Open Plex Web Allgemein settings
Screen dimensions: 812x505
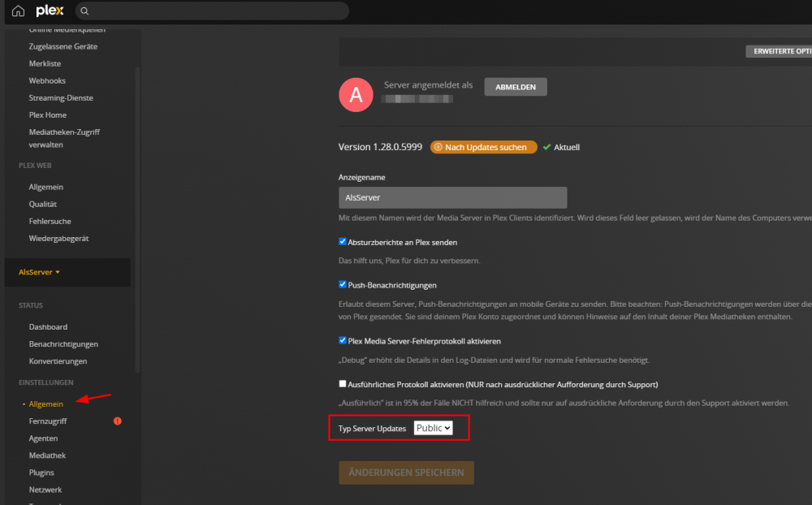tap(46, 187)
